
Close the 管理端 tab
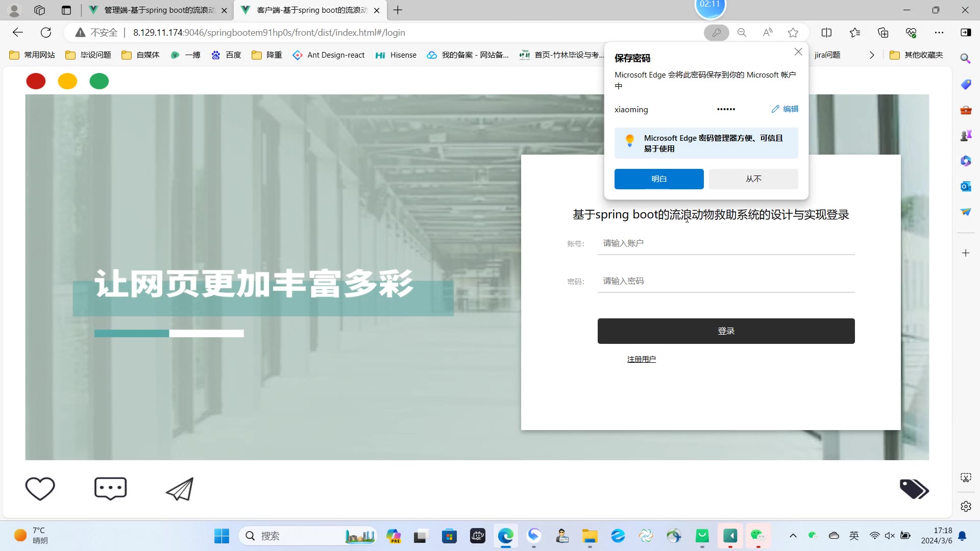tap(224, 10)
